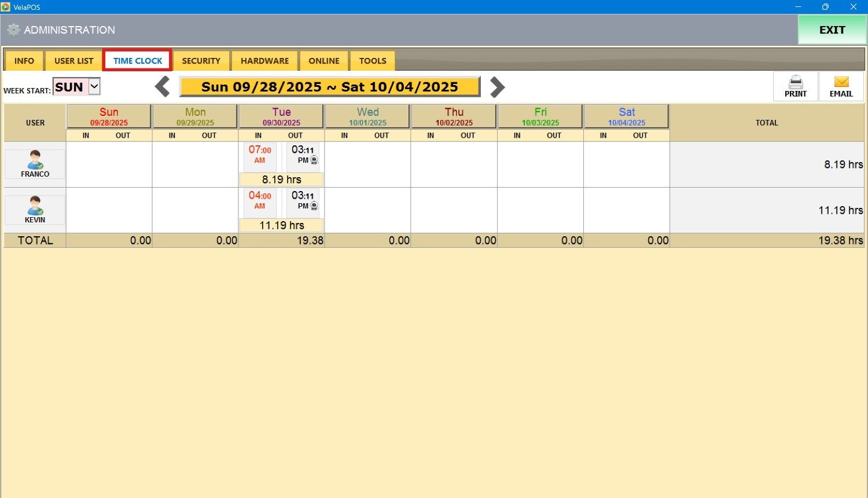Go to the Tools tab

pos(372,61)
